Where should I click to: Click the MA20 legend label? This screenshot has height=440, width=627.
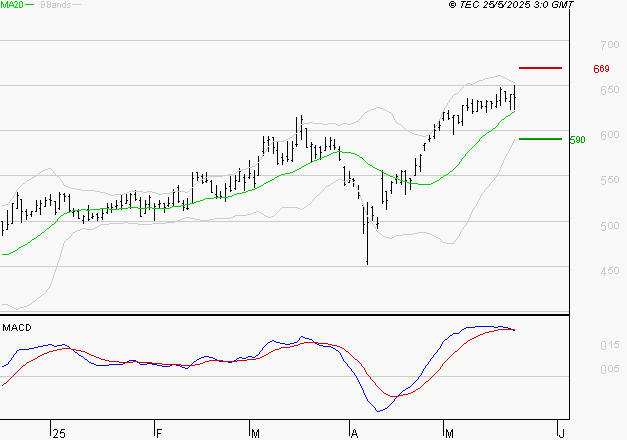click(11, 5)
